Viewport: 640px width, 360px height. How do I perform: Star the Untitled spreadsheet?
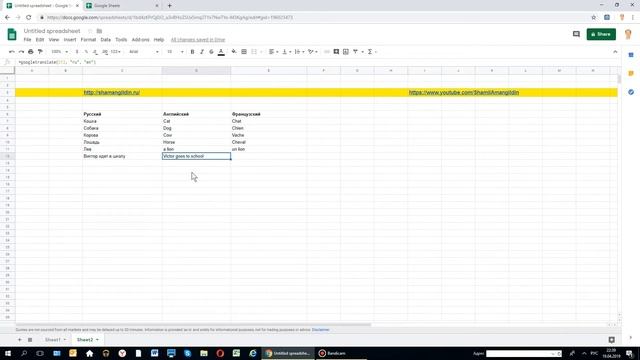(90, 31)
